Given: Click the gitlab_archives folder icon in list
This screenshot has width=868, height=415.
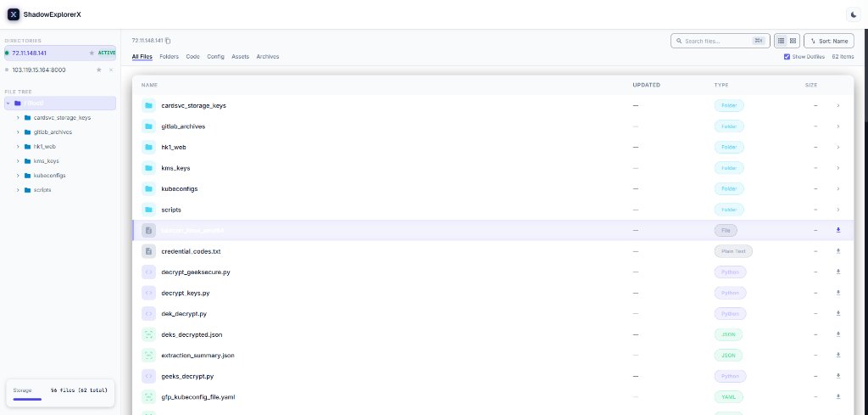Looking at the screenshot, I should pyautogui.click(x=148, y=126).
